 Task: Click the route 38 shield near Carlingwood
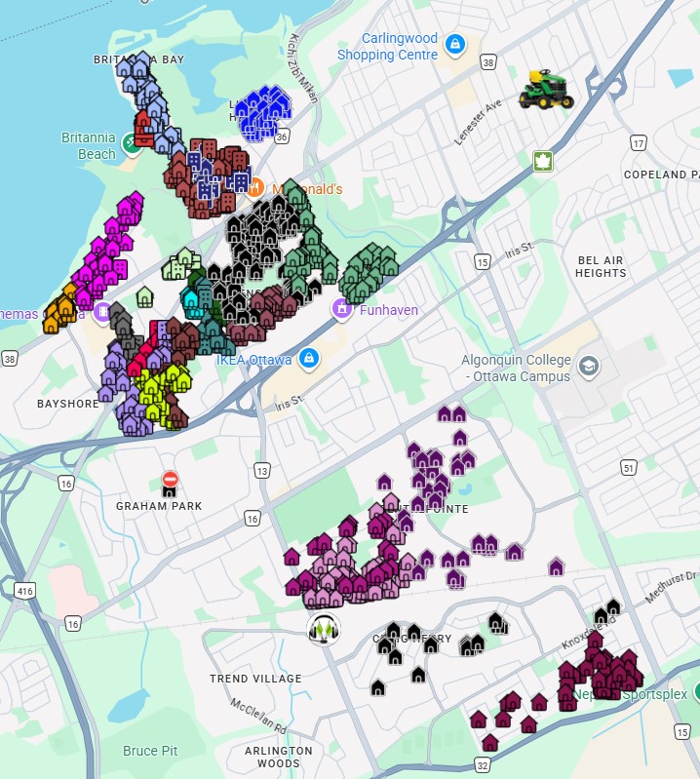[488, 62]
